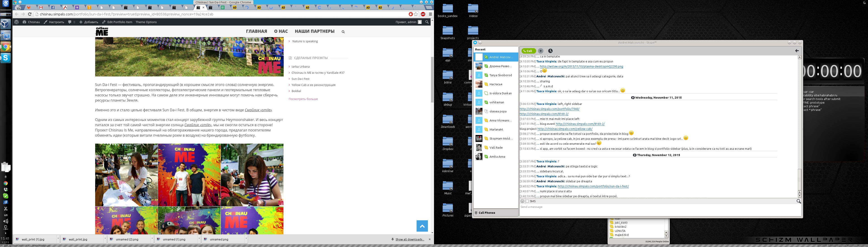Image resolution: width=868 pixels, height=247 pixels.
Task: Click the Посмотреть больше link
Action: coord(303,99)
